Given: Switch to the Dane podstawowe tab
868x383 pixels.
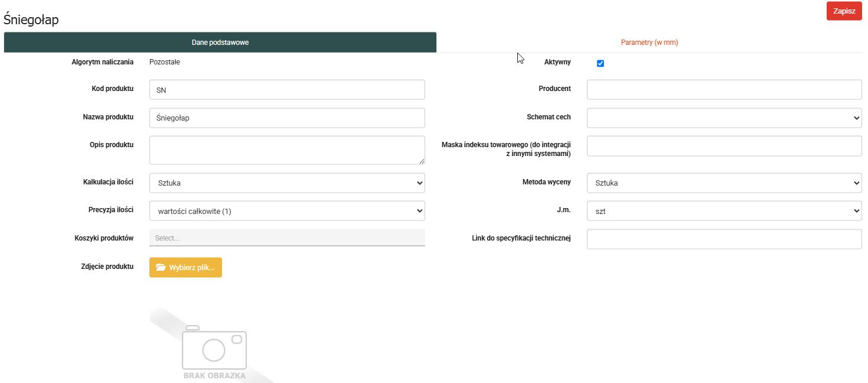Looking at the screenshot, I should [220, 43].
